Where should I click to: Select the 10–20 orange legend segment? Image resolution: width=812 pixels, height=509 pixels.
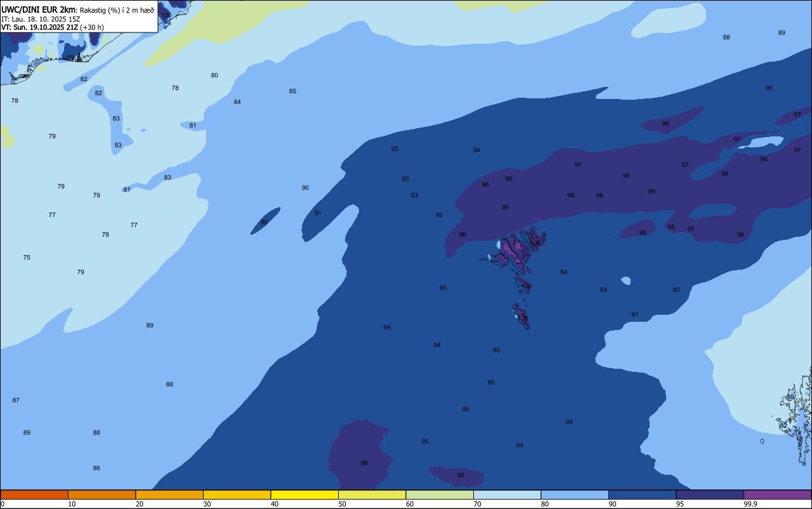point(101,494)
